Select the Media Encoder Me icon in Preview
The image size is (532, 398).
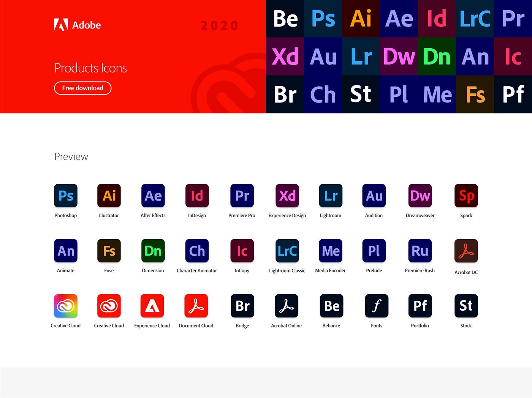click(x=331, y=251)
